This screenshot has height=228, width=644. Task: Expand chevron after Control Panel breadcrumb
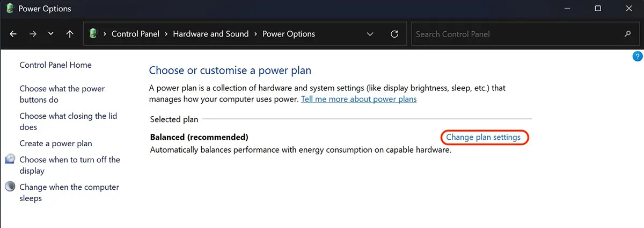[x=166, y=34]
